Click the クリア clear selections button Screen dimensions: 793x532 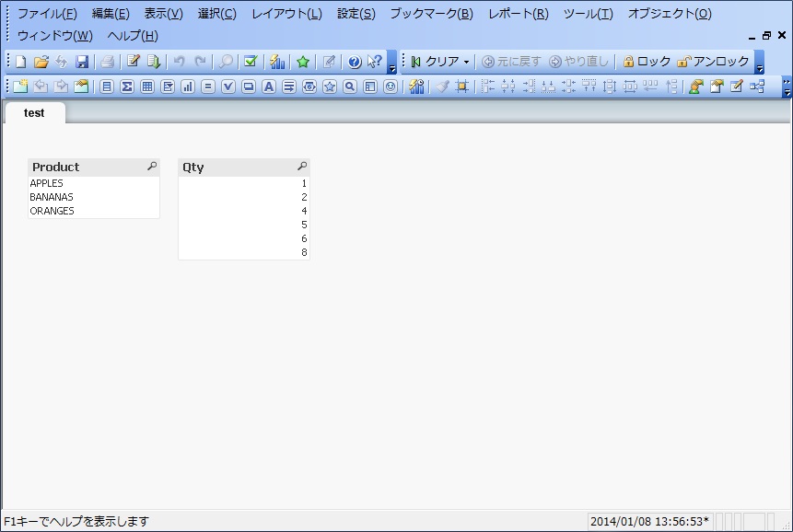pos(436,62)
